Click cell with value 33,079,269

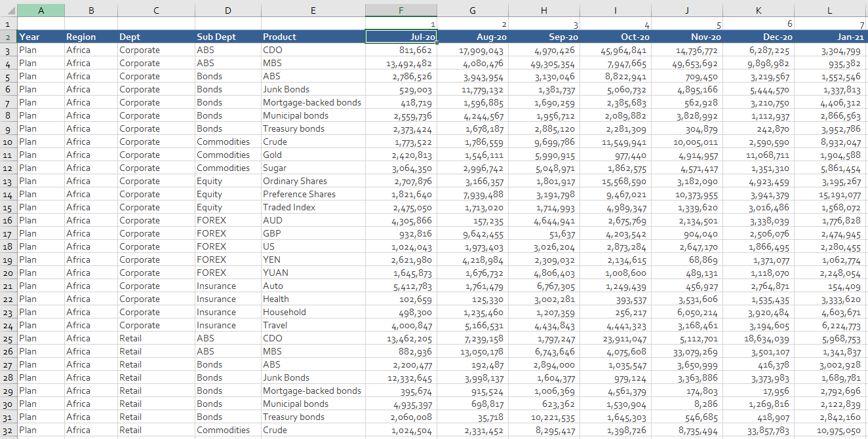[x=687, y=351]
